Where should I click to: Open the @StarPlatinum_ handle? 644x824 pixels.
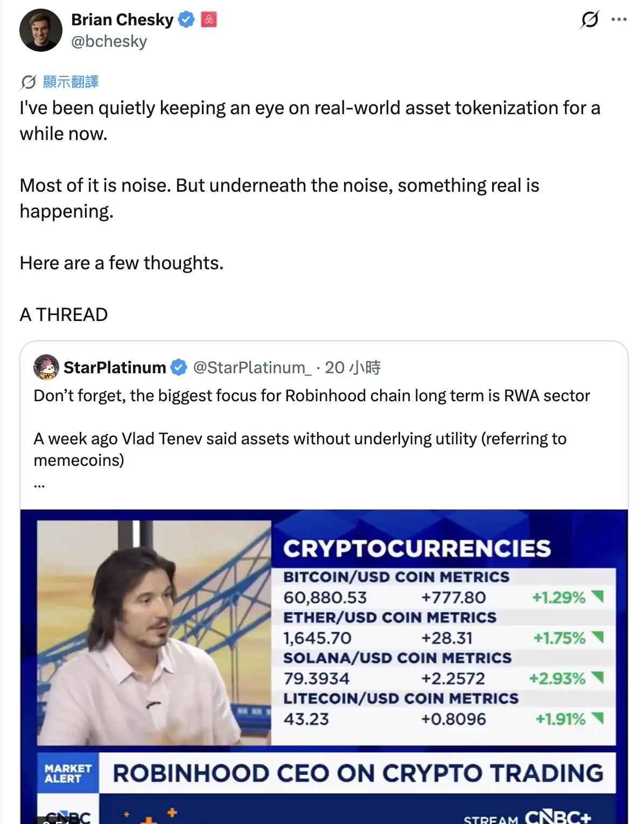[252, 367]
